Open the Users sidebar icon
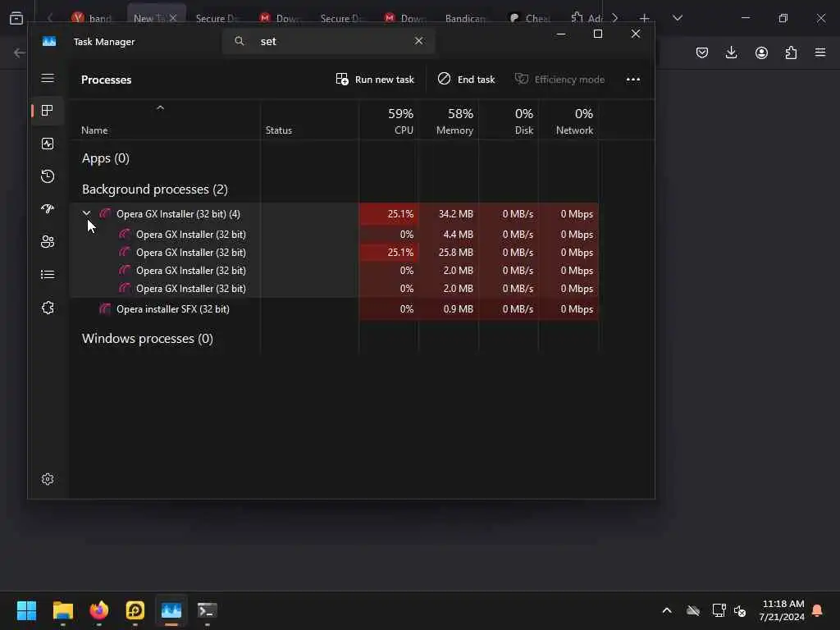The image size is (840, 630). click(x=47, y=242)
